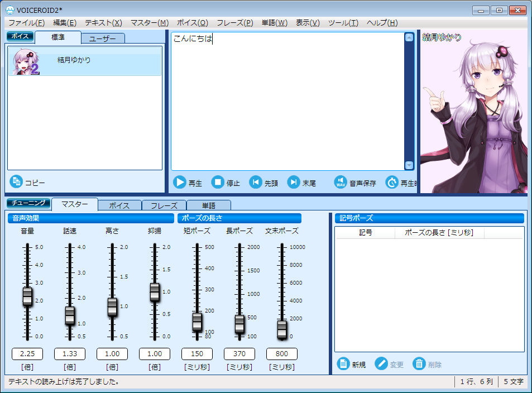532x393 pixels.
Task: Click the 抑揚 intonation slider handle
Action: 155,292
